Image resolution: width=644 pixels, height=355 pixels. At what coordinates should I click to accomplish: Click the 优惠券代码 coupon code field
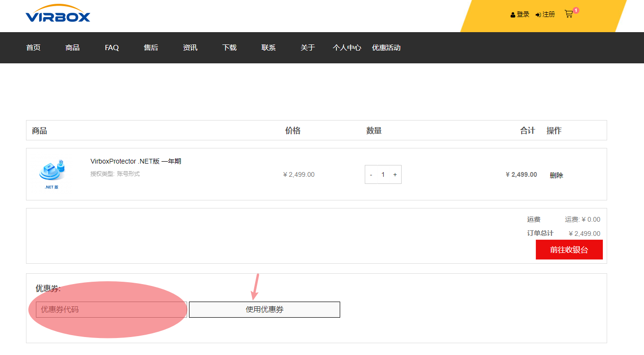112,310
